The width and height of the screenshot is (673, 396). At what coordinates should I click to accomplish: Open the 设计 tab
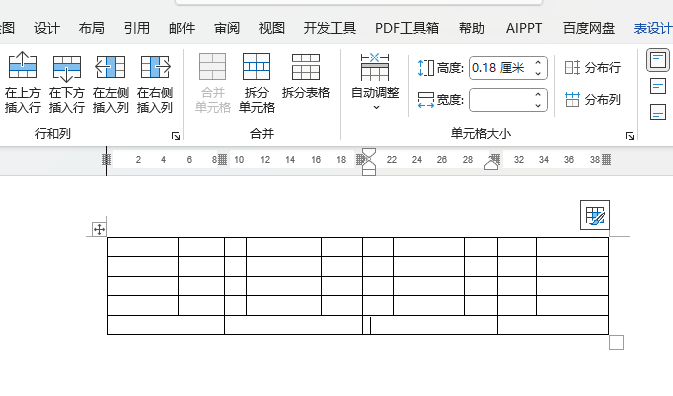click(47, 28)
